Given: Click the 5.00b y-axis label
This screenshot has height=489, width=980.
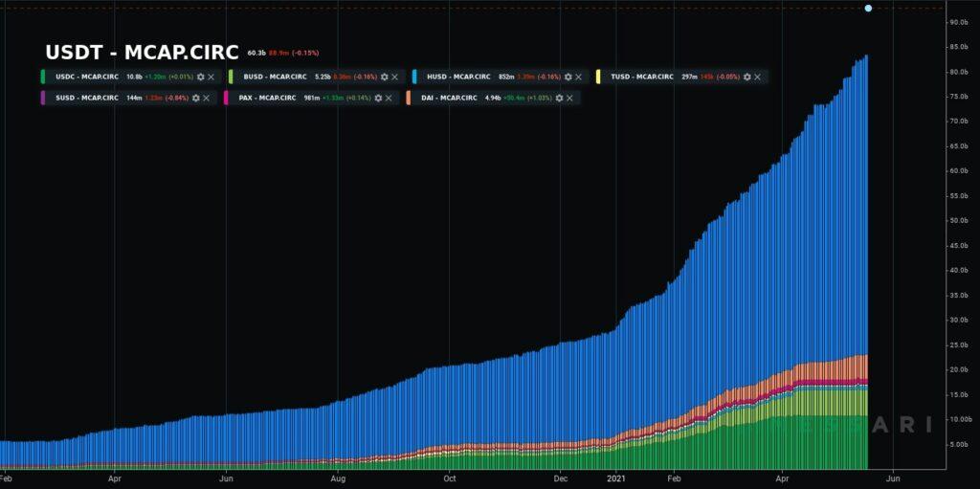Looking at the screenshot, I should pos(959,444).
